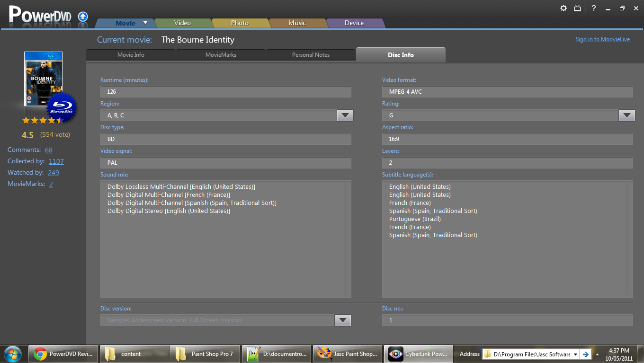Image resolution: width=644 pixels, height=363 pixels.
Task: Click Sign in to MoovieLive link
Action: click(602, 39)
